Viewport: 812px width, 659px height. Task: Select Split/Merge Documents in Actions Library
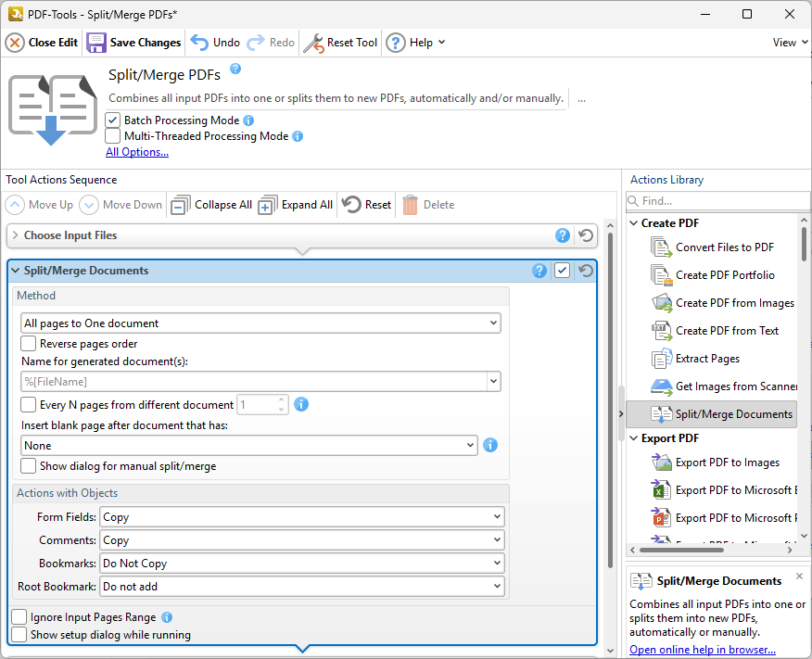pyautogui.click(x=712, y=414)
